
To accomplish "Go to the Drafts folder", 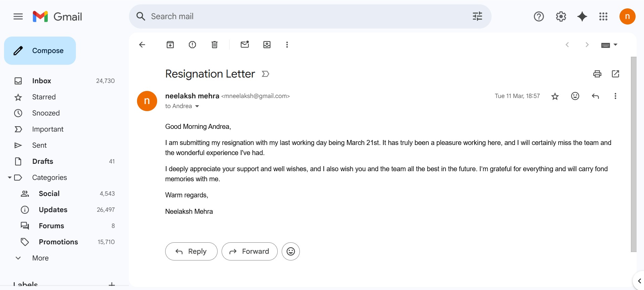I will point(43,161).
